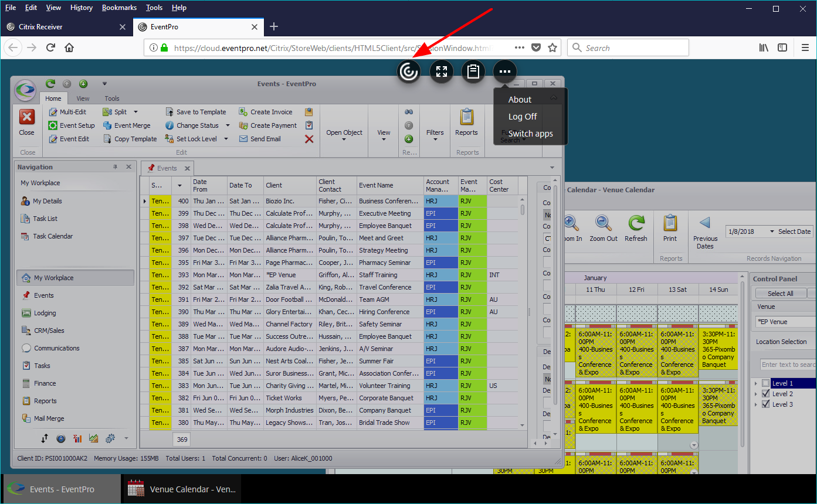Click the clipboard checklist icon in Edit group
The width and height of the screenshot is (817, 504).
point(309,125)
